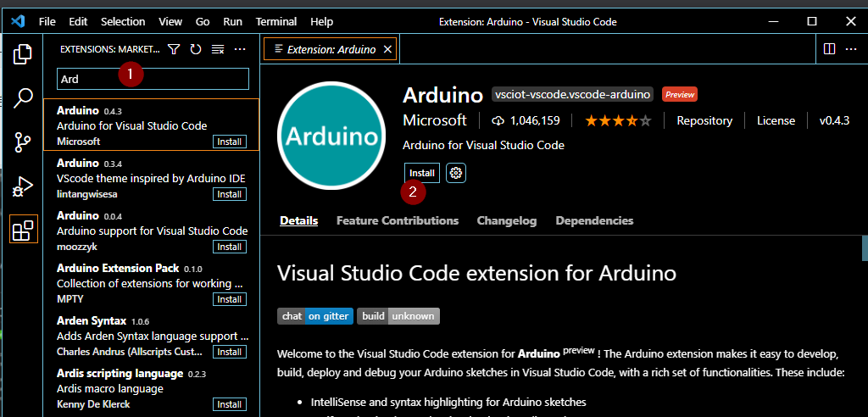Click the download count 1,046,159
Screen dimensions: 868x417
tap(526, 120)
